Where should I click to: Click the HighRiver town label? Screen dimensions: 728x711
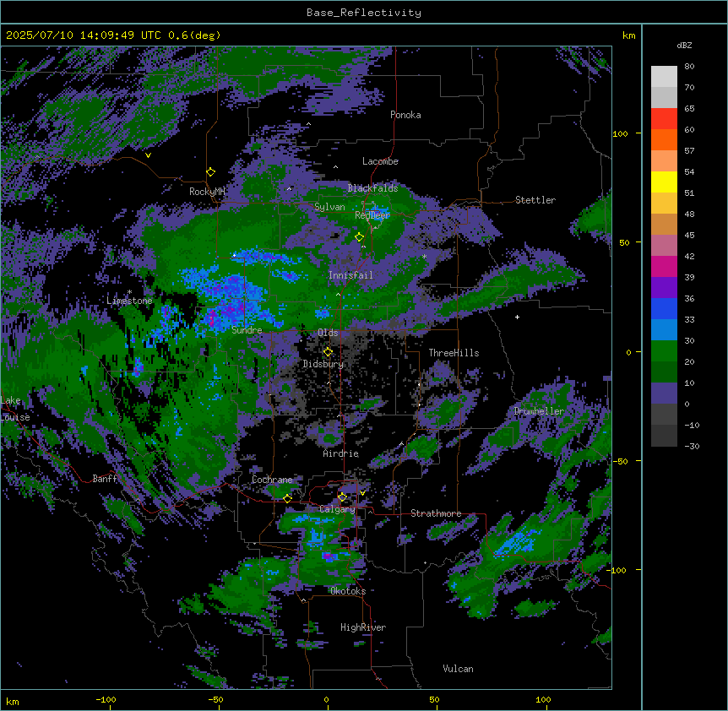[x=363, y=627]
